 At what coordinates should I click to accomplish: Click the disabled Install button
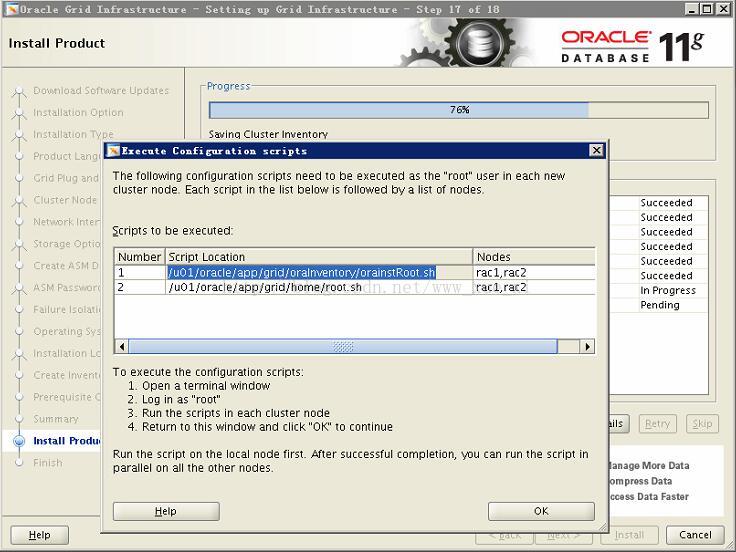point(629,535)
